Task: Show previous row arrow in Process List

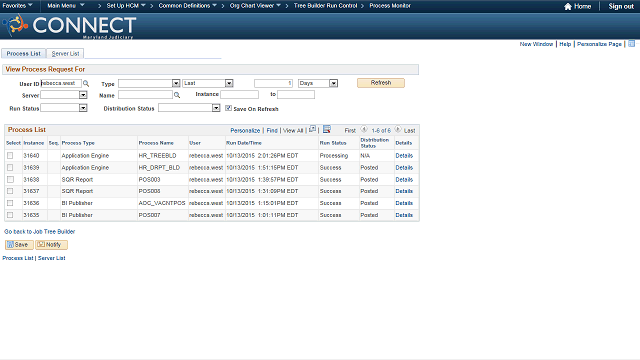Action: coord(364,129)
